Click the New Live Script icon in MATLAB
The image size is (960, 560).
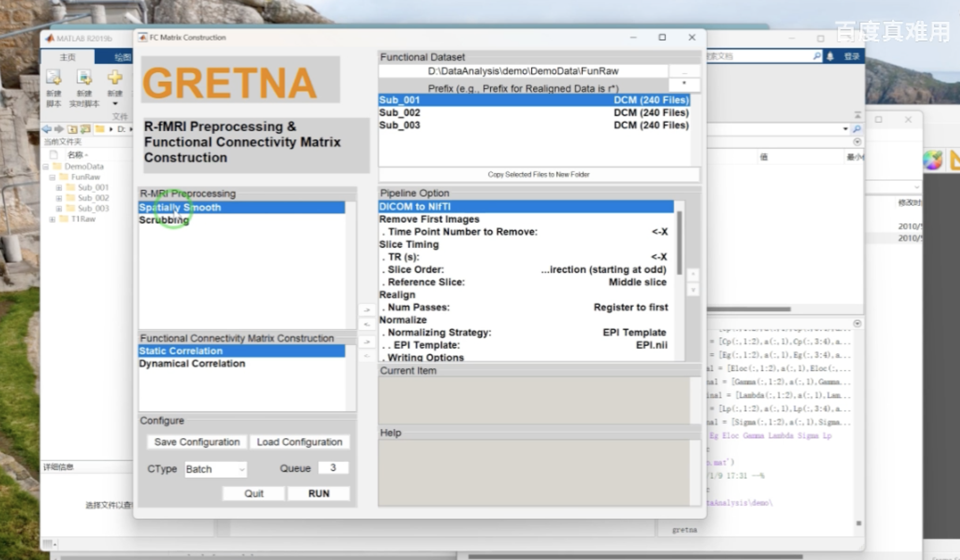coord(84,77)
